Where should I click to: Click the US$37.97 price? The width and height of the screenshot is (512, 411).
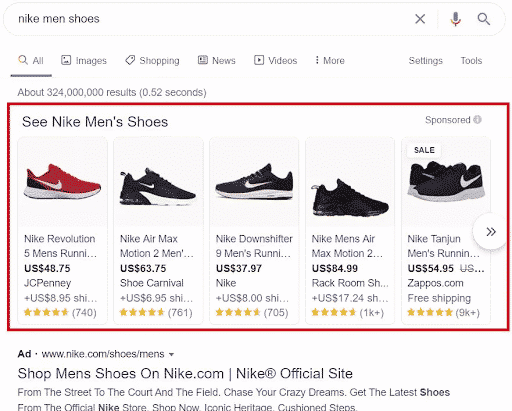(239, 268)
